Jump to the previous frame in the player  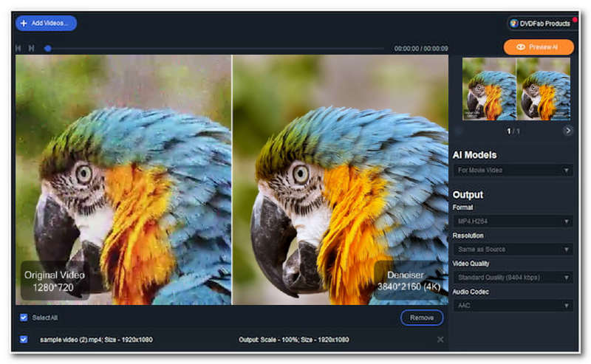(18, 48)
